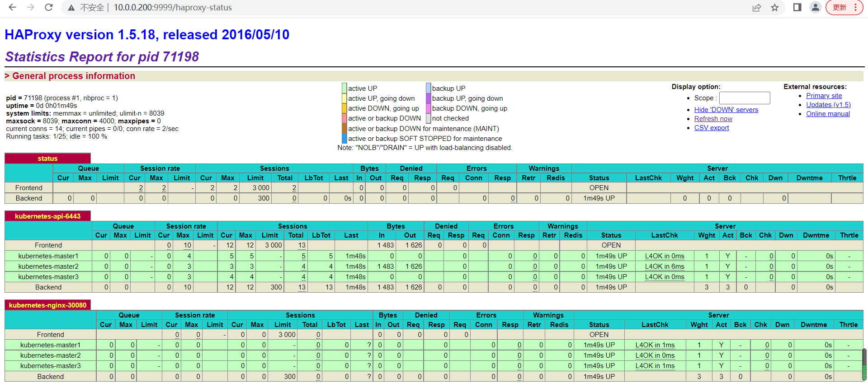Click the NOLB/DRAIN note text
Image resolution: width=868 pixels, height=383 pixels.
tap(425, 148)
